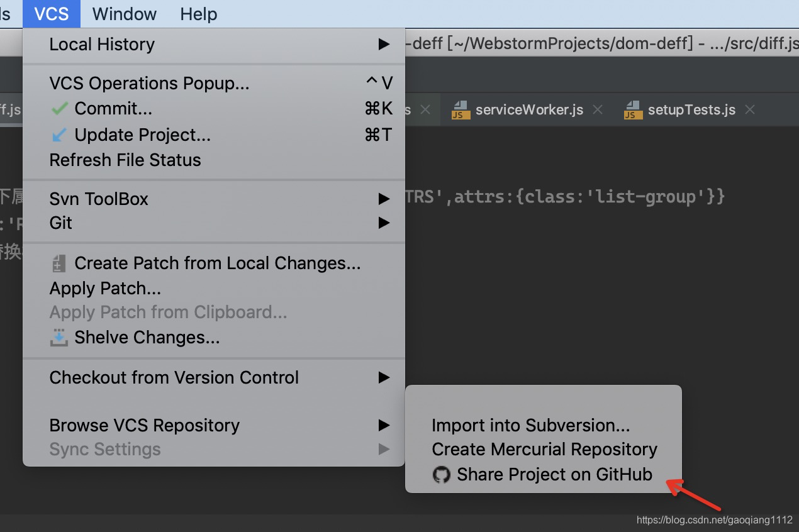
Task: Choose Refresh File Status
Action: coord(214,160)
